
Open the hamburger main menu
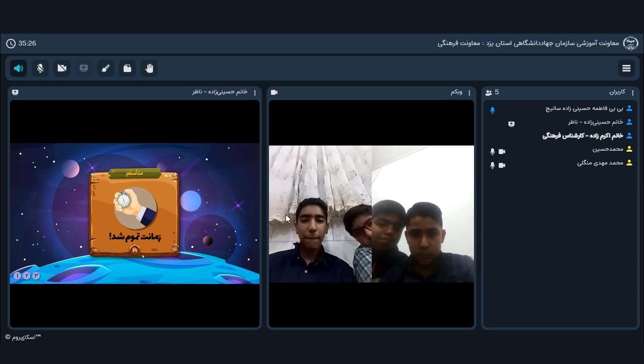point(626,68)
